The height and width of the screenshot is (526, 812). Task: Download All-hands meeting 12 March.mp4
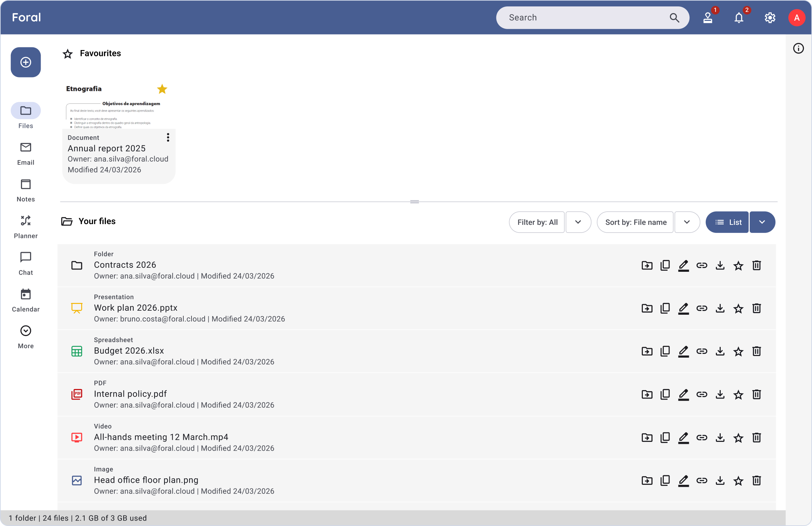[x=720, y=437]
